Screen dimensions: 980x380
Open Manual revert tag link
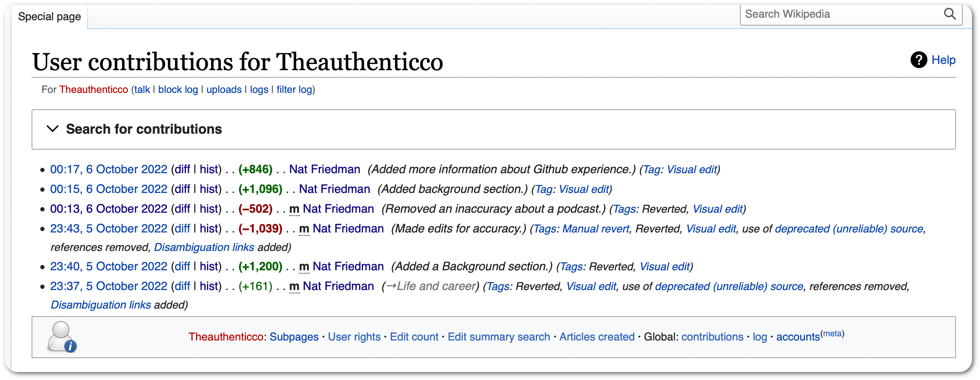(596, 229)
